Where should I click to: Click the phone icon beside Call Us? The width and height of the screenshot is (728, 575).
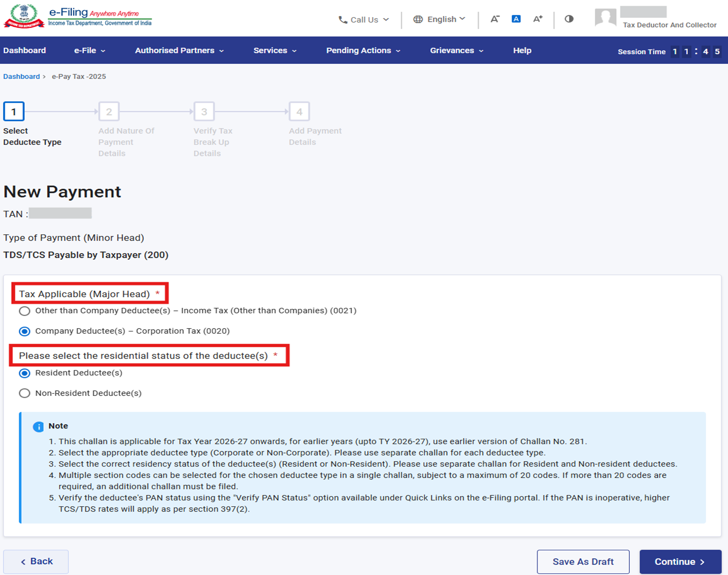[x=343, y=20]
